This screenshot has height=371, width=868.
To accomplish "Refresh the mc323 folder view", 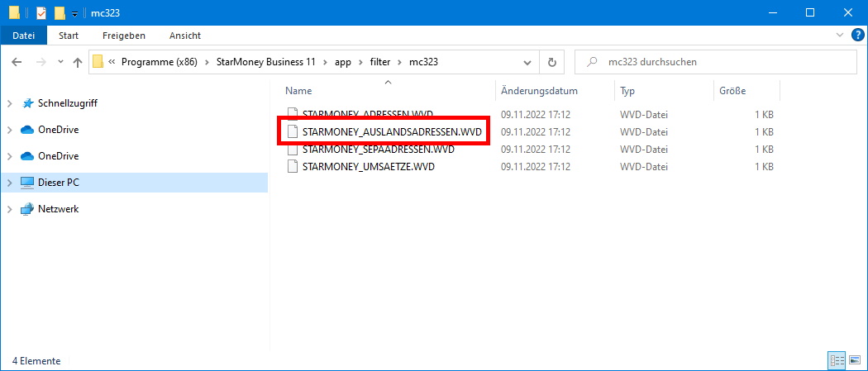I will [551, 62].
